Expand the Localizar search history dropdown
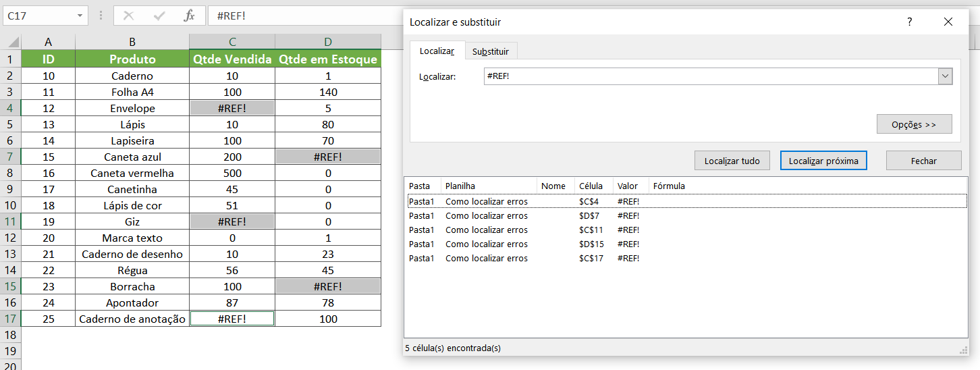980x370 pixels. pyautogui.click(x=945, y=77)
